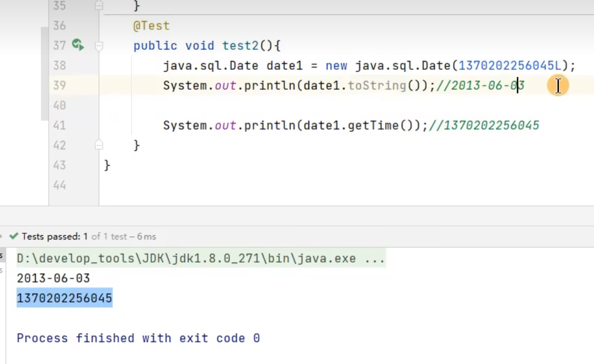
Task: Click the 'new' keyword on line 38
Action: pos(336,66)
